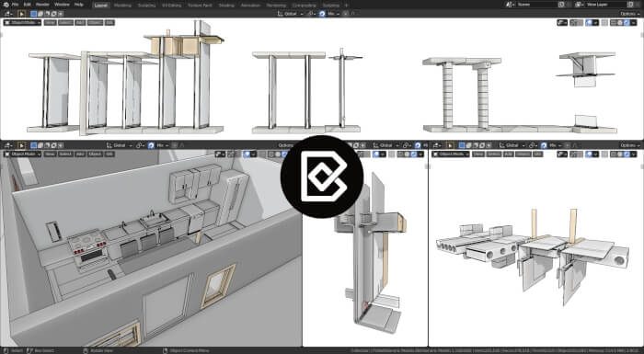This screenshot has height=354, width=644.
Task: Click the new scene icon beside Scene field
Action: [x=561, y=5]
